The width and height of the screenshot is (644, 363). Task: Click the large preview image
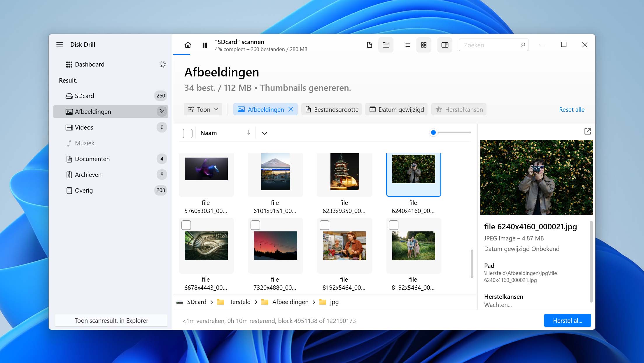pyautogui.click(x=536, y=177)
